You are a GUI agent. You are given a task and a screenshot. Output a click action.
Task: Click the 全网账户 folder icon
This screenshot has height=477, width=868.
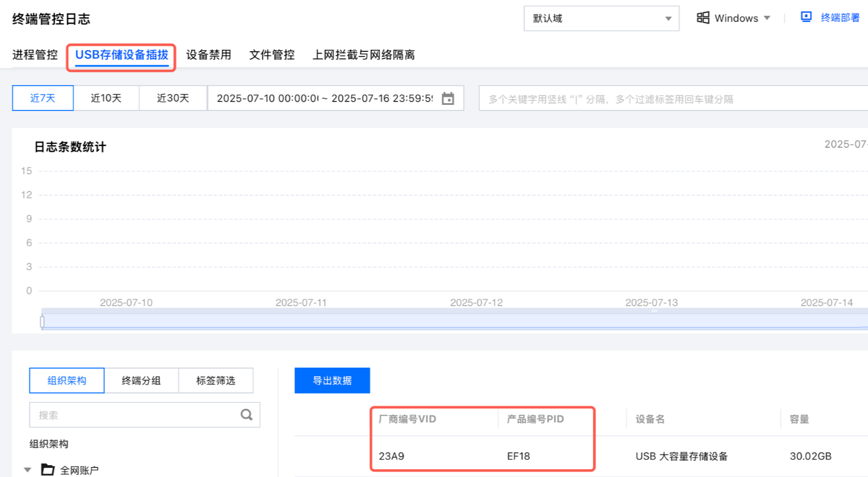click(48, 470)
